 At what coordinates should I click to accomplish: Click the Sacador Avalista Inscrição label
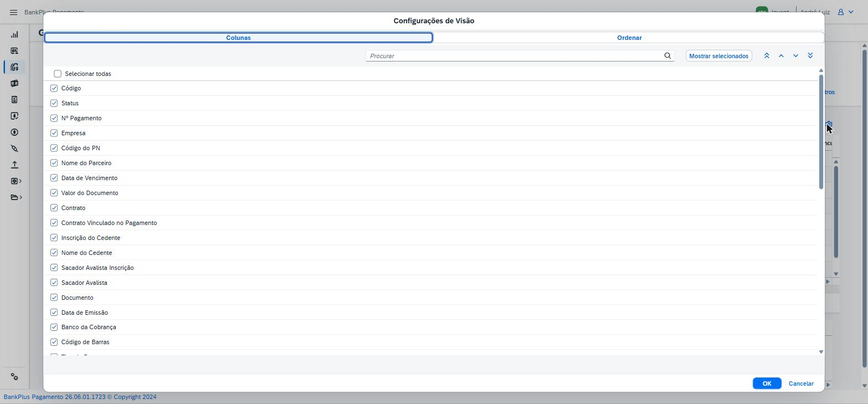[97, 268]
